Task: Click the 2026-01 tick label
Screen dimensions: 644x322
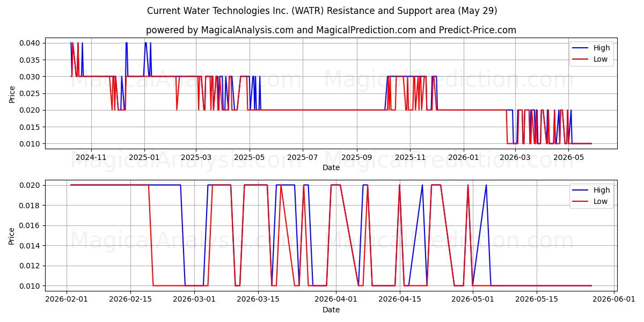Action: coord(463,157)
